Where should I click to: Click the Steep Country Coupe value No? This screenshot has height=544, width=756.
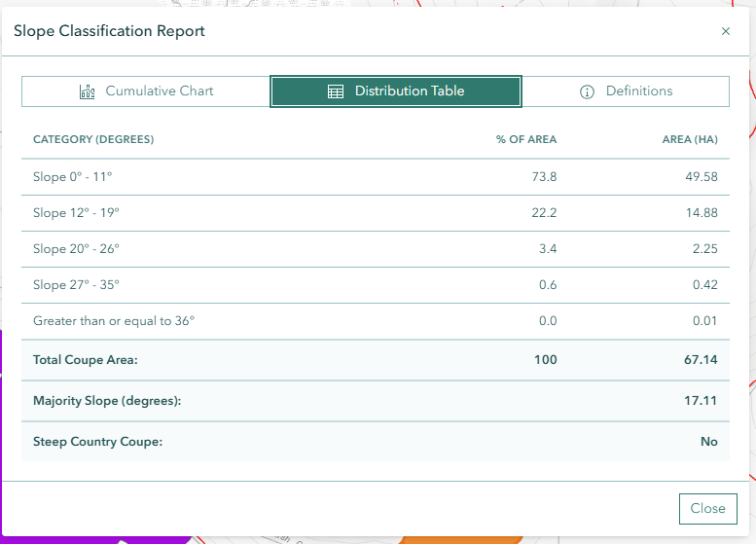click(x=708, y=442)
